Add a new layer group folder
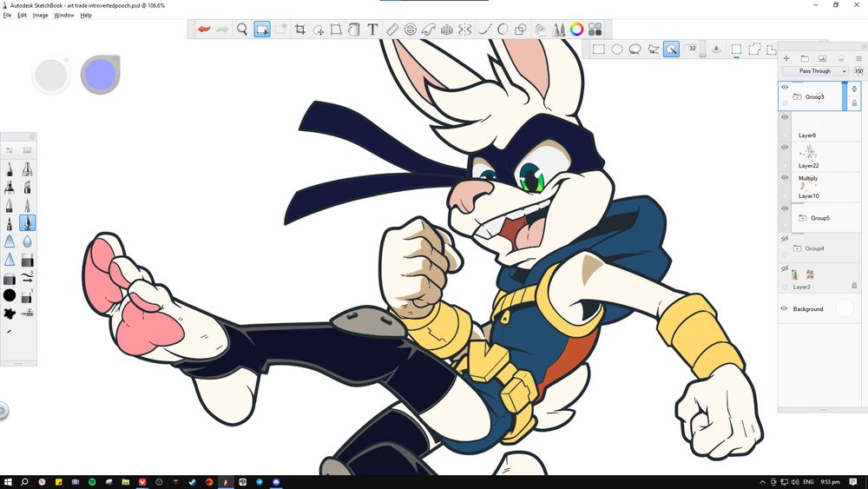 tap(805, 58)
